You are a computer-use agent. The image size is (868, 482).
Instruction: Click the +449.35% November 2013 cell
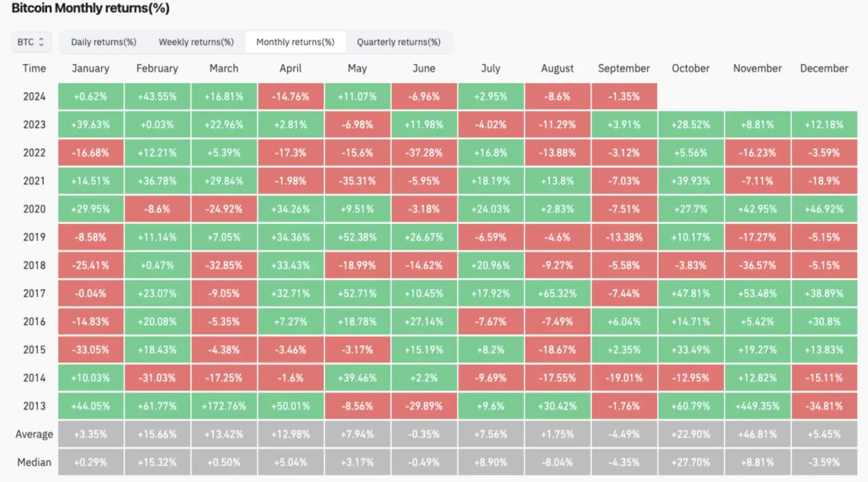758,406
